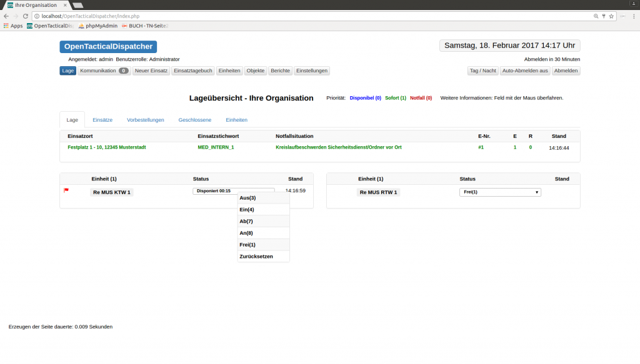640x364 pixels.
Task: Open the Festplatz 1 - 10 Einsatzort link
Action: point(106,147)
